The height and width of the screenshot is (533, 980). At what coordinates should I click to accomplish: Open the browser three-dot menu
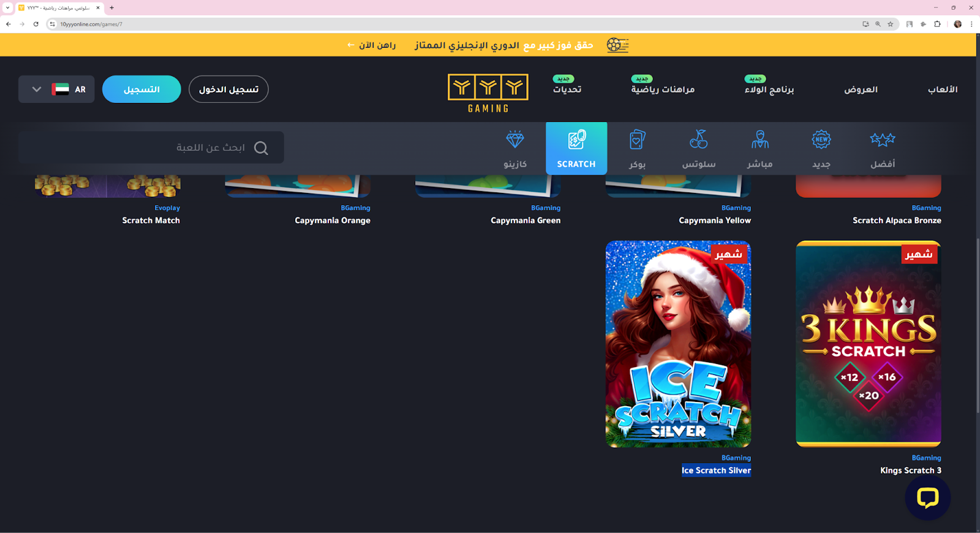tap(971, 24)
